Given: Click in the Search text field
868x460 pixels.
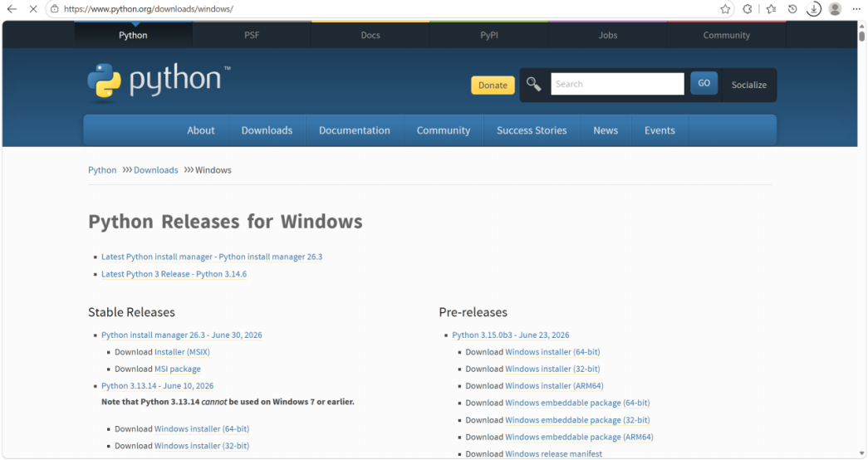Looking at the screenshot, I should coord(617,84).
